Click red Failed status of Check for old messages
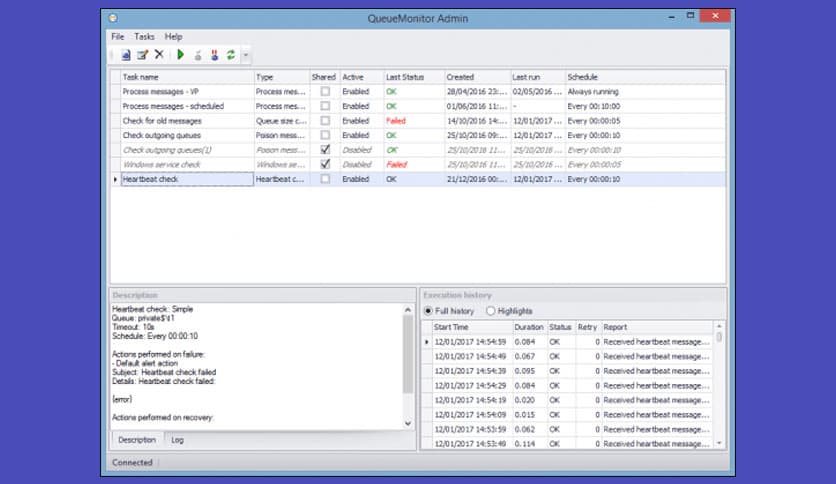836x484 pixels. click(396, 121)
